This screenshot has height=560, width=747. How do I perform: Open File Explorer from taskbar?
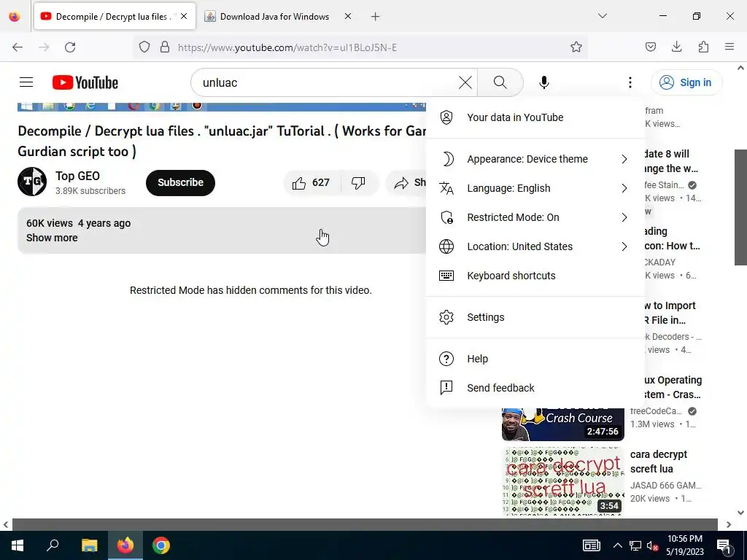[x=89, y=545]
